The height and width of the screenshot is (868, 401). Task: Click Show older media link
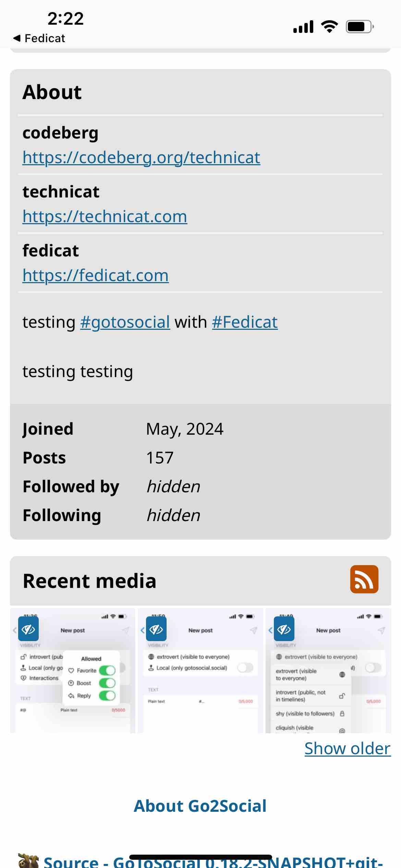click(348, 748)
